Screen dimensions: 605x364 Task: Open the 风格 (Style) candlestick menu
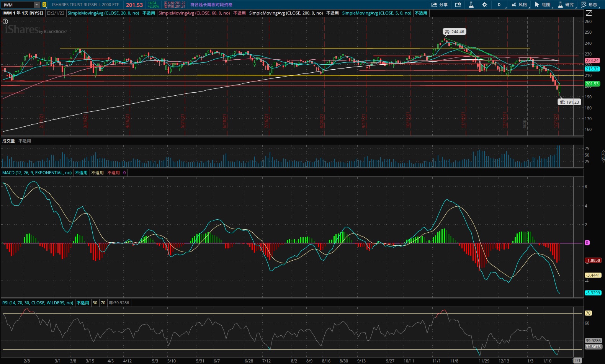tap(520, 5)
